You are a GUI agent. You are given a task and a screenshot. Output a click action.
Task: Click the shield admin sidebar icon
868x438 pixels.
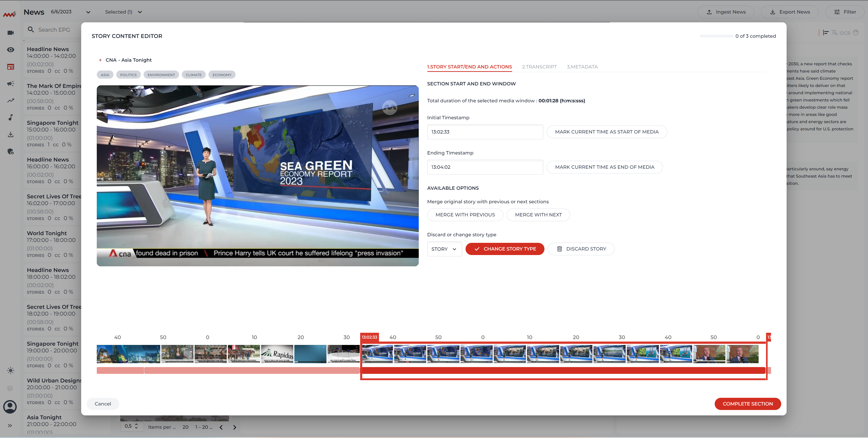tap(10, 152)
